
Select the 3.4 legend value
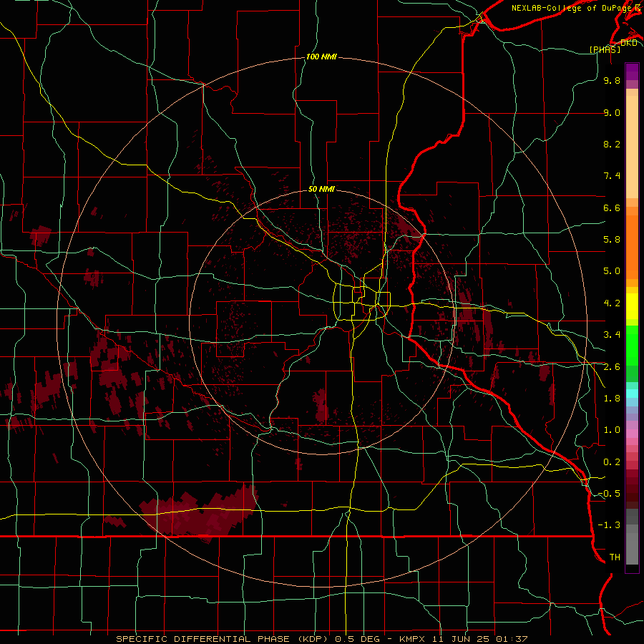(612, 335)
